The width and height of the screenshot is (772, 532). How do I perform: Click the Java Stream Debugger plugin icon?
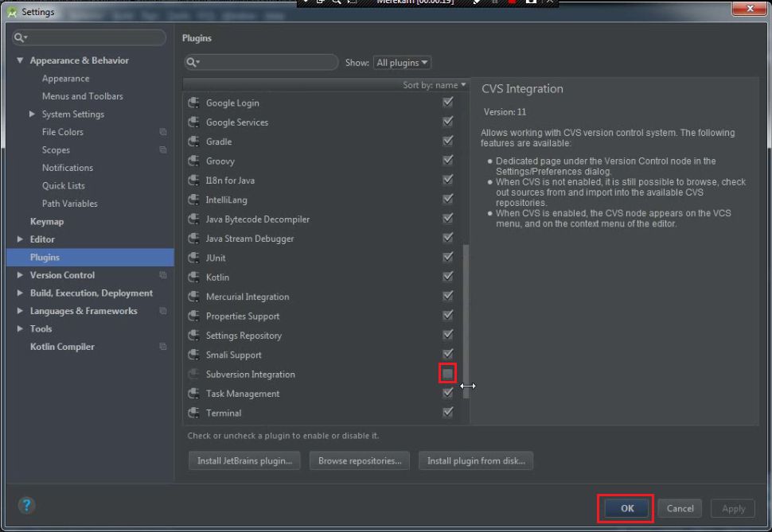194,239
